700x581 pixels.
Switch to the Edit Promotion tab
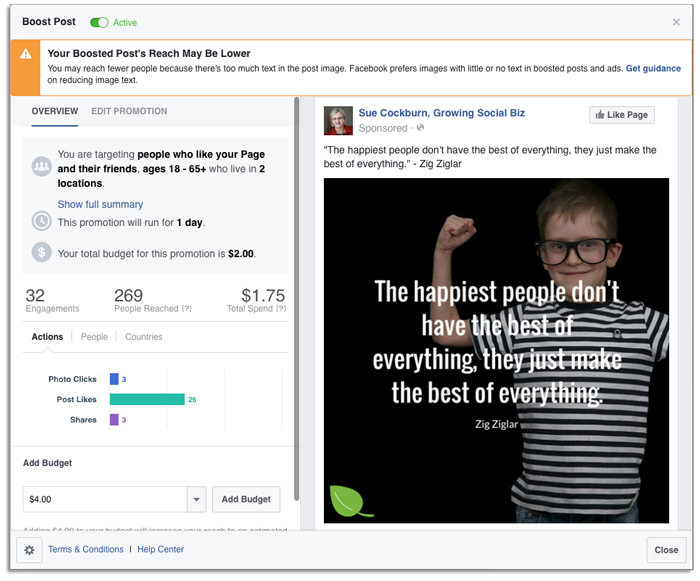(x=129, y=111)
